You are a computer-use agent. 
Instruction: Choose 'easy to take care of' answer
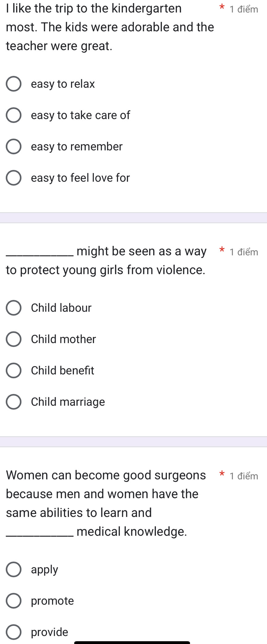click(x=14, y=115)
